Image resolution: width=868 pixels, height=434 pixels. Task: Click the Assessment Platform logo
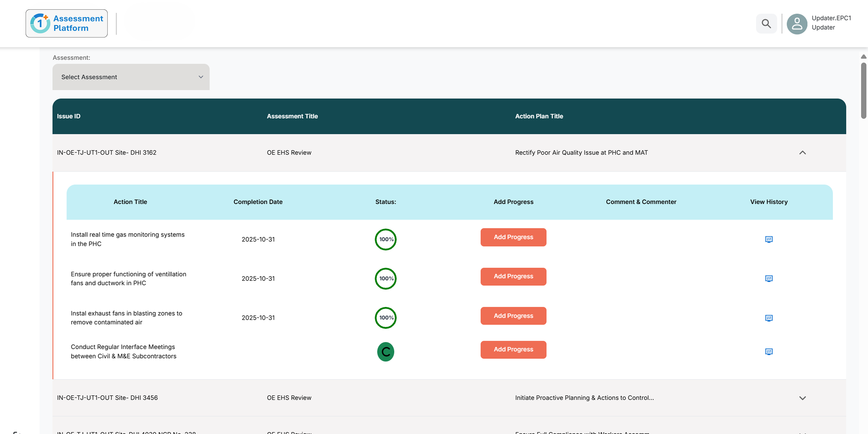(x=67, y=23)
